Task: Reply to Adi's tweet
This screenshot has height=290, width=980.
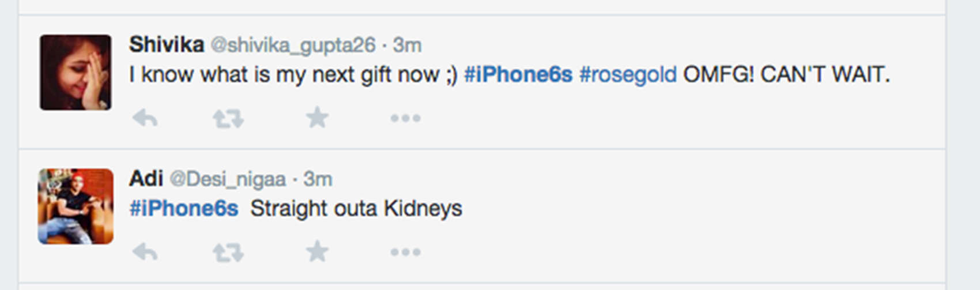Action: click(145, 252)
